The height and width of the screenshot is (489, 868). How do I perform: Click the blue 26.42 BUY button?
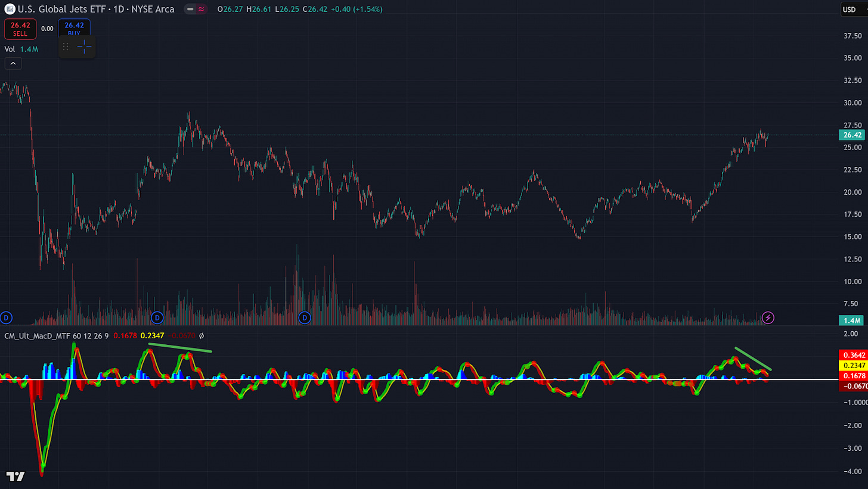tap(75, 29)
